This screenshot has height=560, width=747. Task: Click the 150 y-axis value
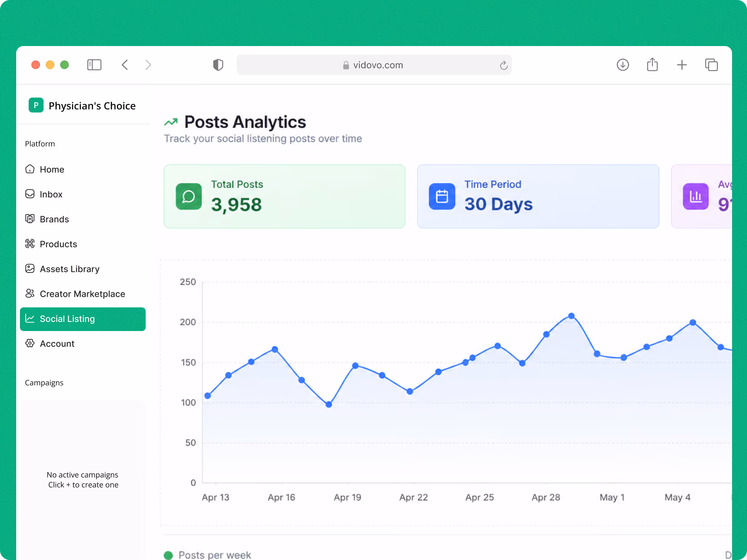coord(188,362)
